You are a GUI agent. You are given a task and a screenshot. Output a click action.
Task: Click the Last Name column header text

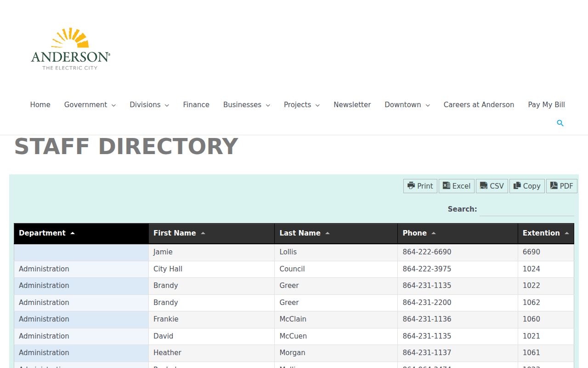(300, 233)
